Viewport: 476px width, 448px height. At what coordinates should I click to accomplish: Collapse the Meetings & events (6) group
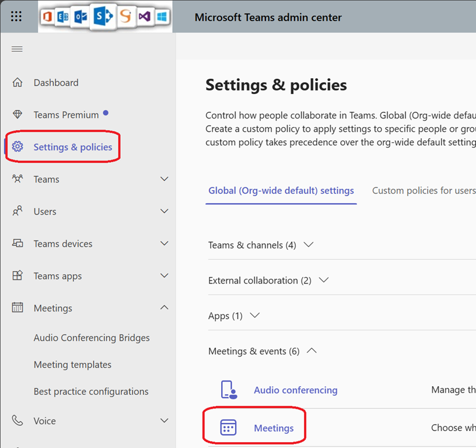[311, 351]
